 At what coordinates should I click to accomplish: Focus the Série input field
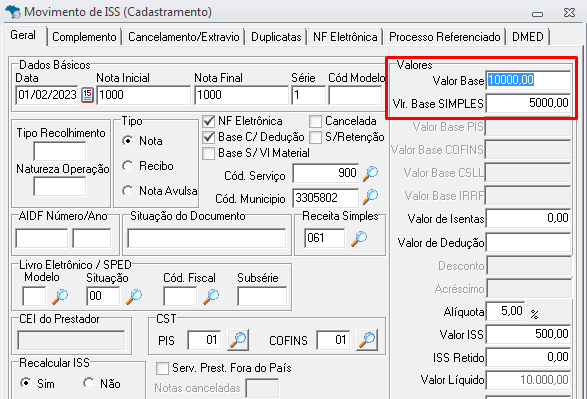click(308, 95)
